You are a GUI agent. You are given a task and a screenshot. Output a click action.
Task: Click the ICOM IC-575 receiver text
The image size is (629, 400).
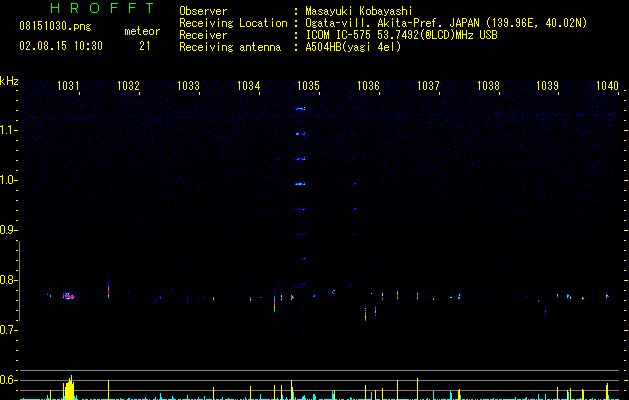click(x=401, y=35)
